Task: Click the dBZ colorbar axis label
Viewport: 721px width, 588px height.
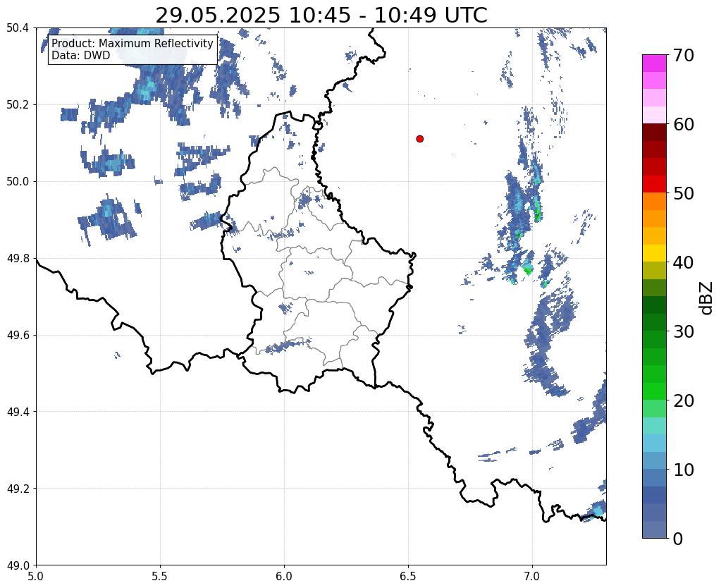Action: click(x=707, y=298)
